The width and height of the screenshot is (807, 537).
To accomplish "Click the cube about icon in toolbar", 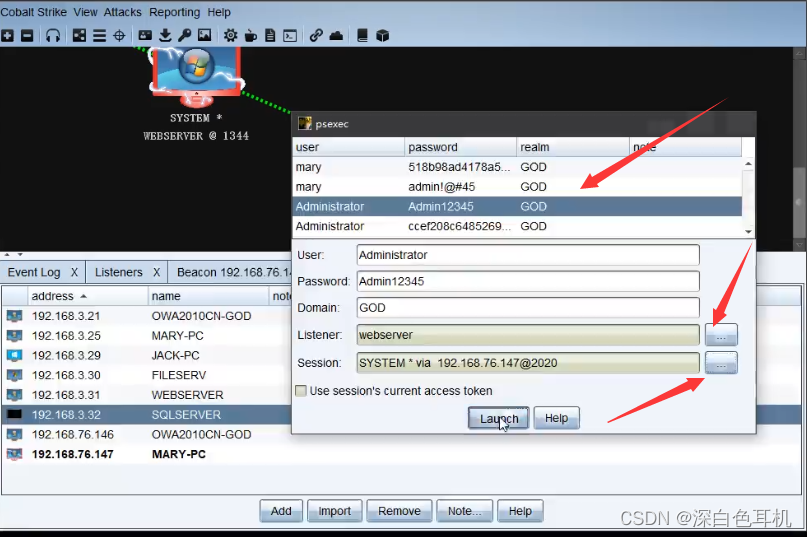I will [x=382, y=36].
